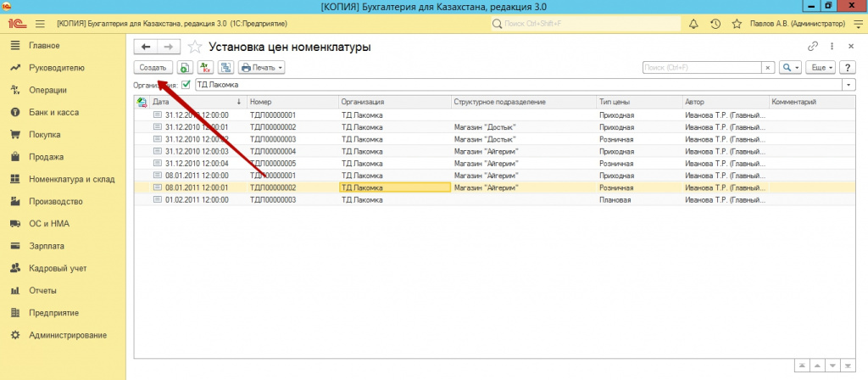Open service menu next to the user name
The width and height of the screenshot is (868, 380).
click(858, 24)
